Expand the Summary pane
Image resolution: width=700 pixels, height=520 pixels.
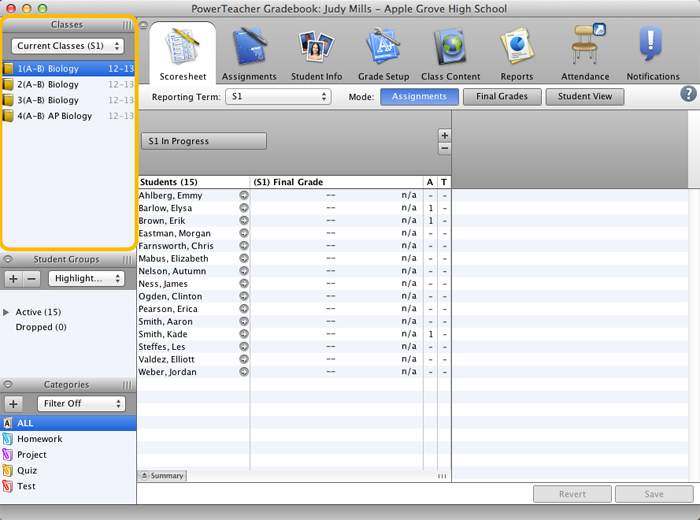pyautogui.click(x=162, y=476)
